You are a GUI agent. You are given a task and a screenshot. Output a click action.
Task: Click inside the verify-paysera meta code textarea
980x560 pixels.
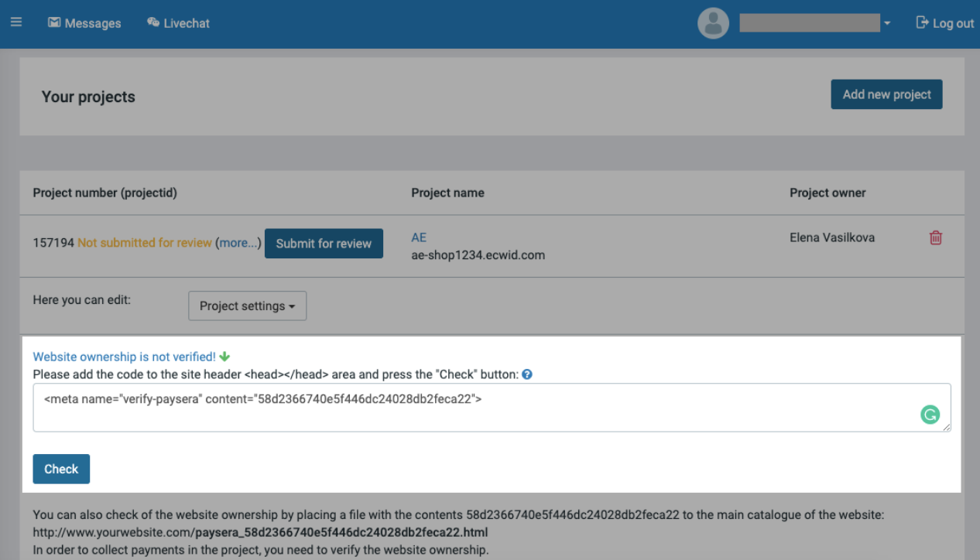pos(492,408)
